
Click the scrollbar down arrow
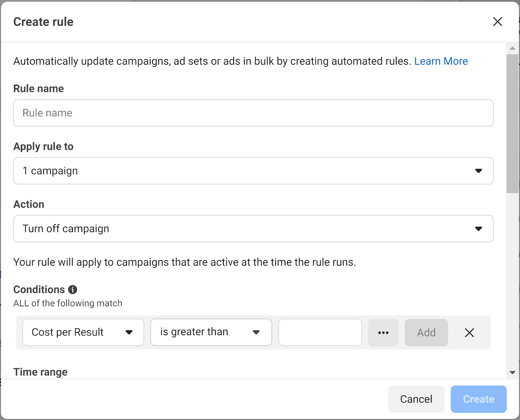pos(513,373)
